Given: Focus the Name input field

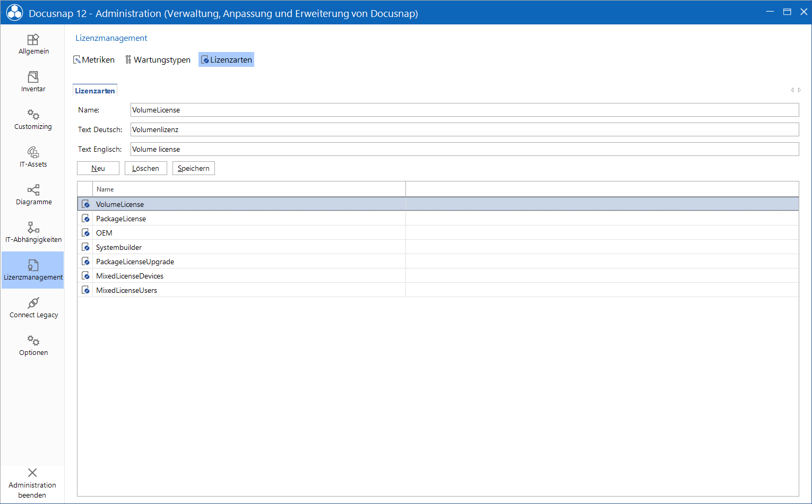Looking at the screenshot, I should click(x=464, y=110).
